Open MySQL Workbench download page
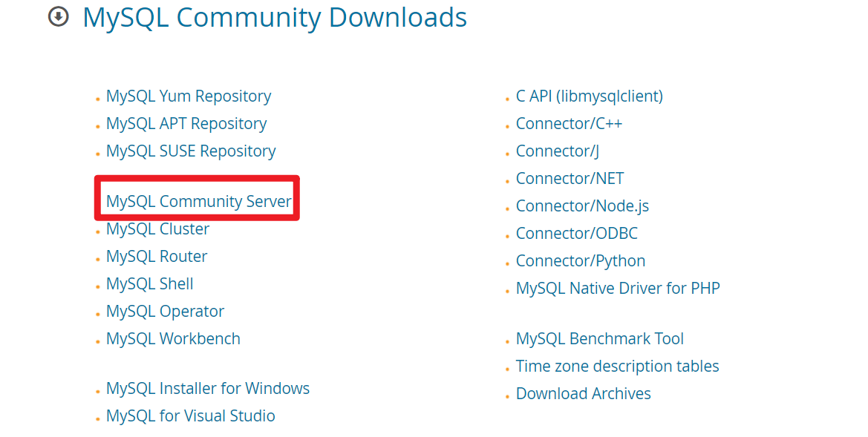This screenshot has width=868, height=437. [x=173, y=338]
